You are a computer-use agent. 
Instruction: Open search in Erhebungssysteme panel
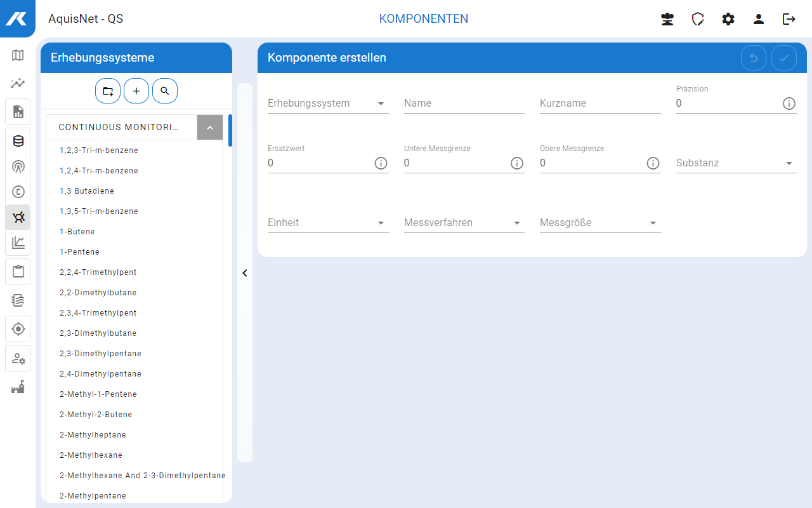(x=165, y=91)
